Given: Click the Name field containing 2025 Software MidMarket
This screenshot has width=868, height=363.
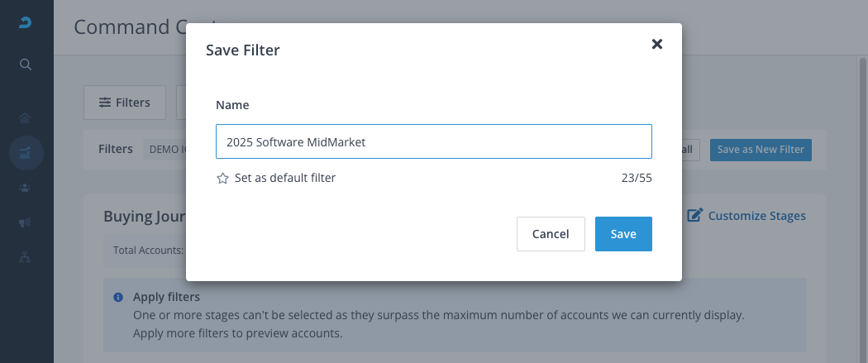Looking at the screenshot, I should 433,141.
